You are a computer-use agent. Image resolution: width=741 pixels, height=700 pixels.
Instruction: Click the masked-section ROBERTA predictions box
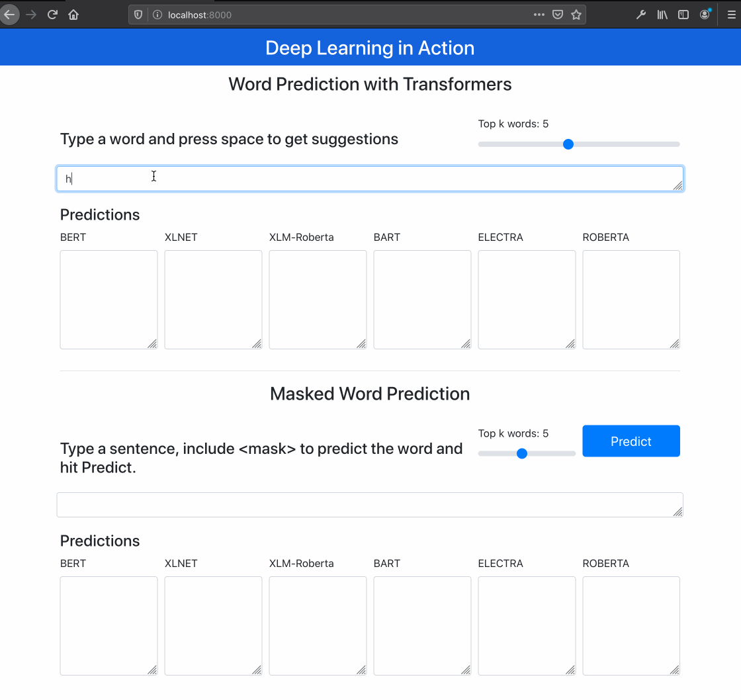[x=631, y=626]
